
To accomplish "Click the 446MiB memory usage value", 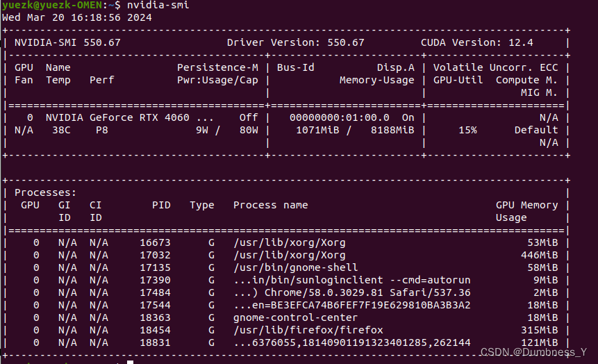I will (539, 255).
